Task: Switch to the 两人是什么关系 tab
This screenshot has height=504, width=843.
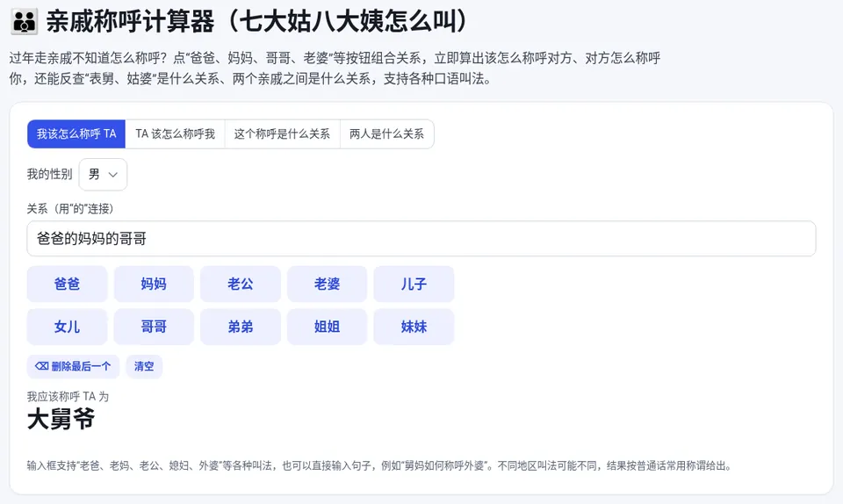Action: tap(386, 133)
